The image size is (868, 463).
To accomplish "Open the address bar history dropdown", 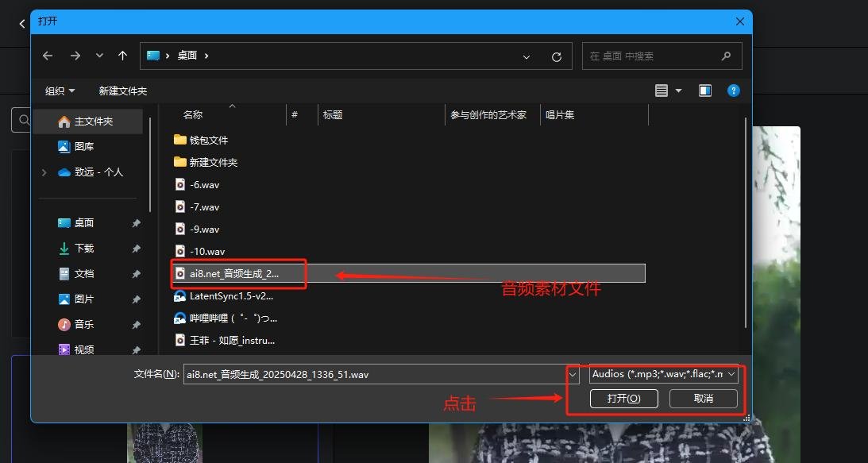I will [x=526, y=56].
